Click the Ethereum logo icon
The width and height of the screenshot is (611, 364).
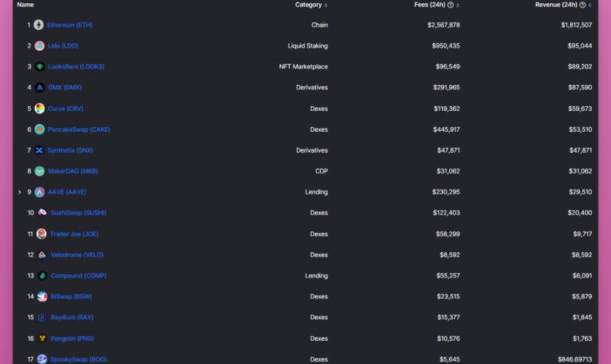click(x=38, y=25)
